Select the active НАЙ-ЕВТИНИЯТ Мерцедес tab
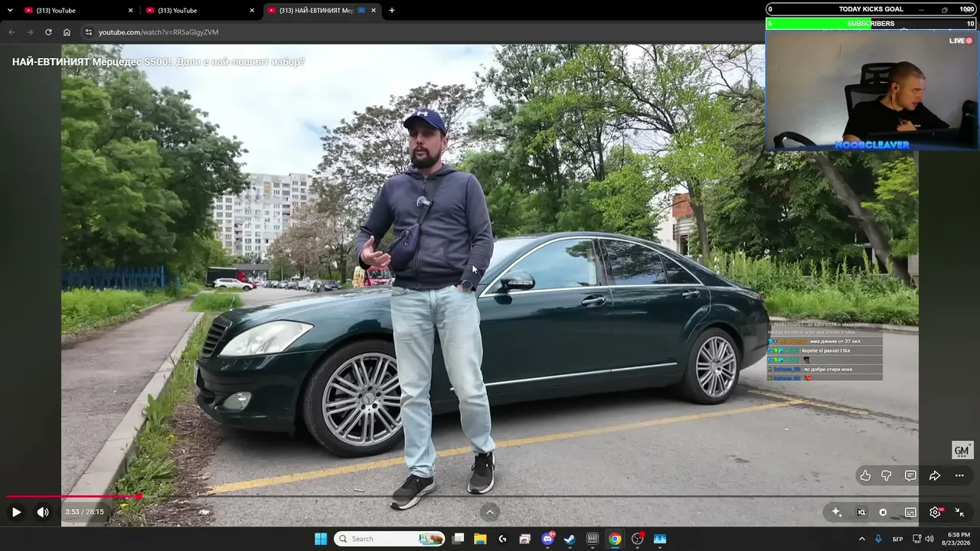Screen dimensions: 980x551 [x=322, y=11]
